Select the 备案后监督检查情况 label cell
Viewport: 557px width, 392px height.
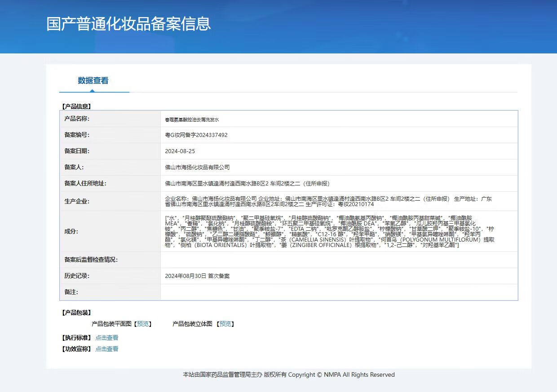110,260
